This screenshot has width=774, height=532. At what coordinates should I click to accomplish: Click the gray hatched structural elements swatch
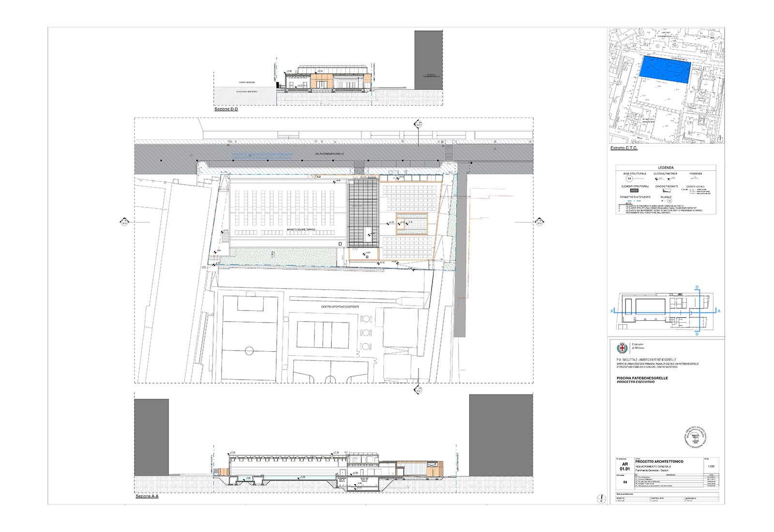635,191
